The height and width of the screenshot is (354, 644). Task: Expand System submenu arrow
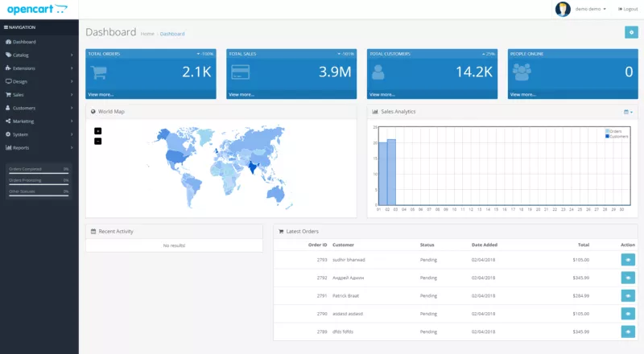coord(72,134)
